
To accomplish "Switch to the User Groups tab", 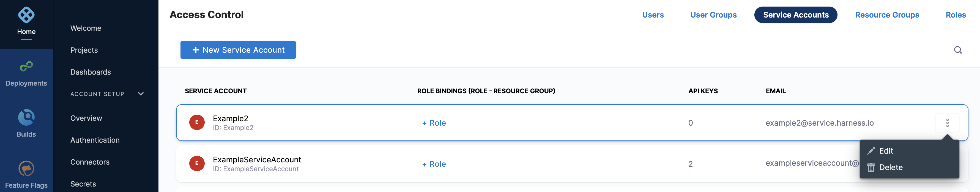I will click(713, 15).
